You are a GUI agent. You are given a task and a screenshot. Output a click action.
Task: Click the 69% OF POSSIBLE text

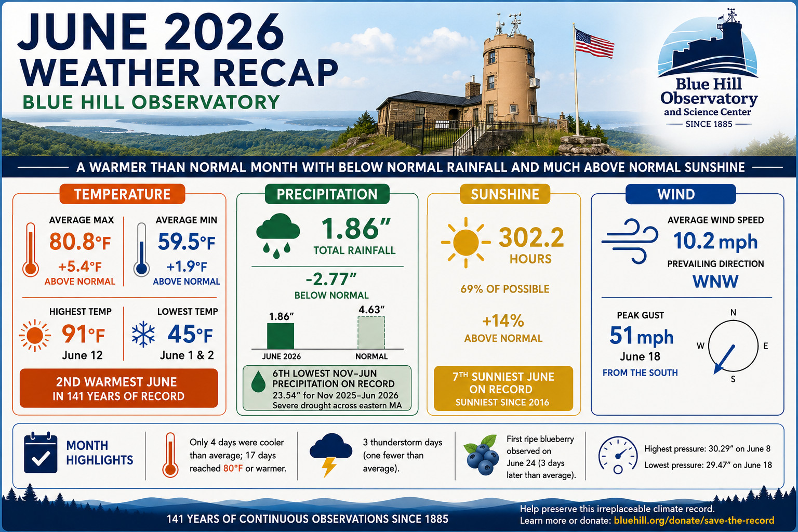[505, 289]
